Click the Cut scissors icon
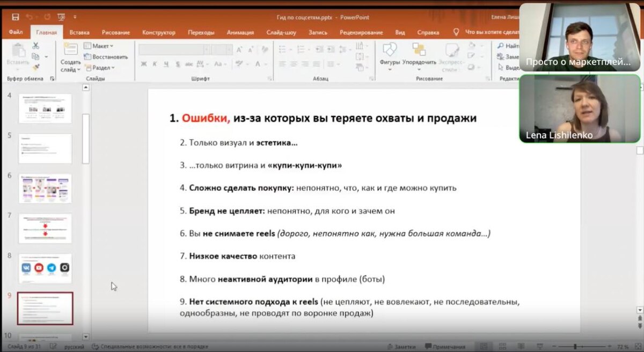 coord(35,46)
